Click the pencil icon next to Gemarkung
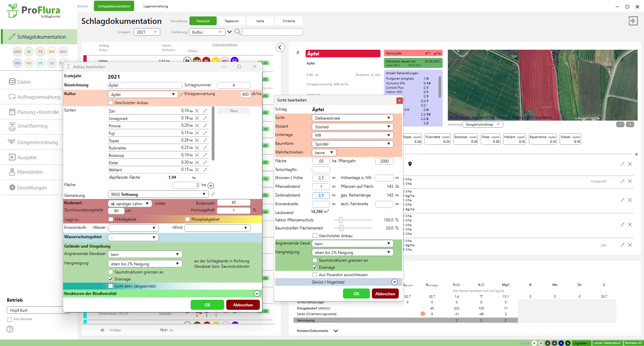 pyautogui.click(x=213, y=194)
